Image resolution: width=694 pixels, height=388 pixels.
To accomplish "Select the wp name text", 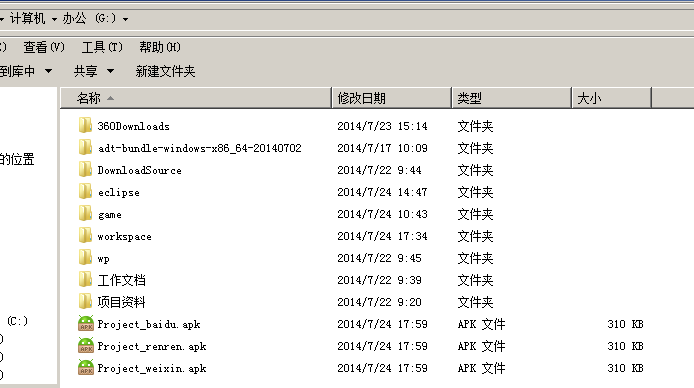I will click(x=104, y=258).
